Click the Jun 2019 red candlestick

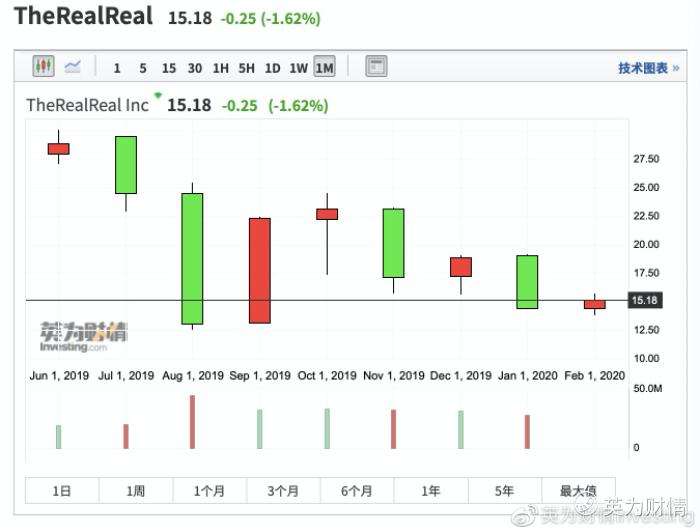pos(58,149)
